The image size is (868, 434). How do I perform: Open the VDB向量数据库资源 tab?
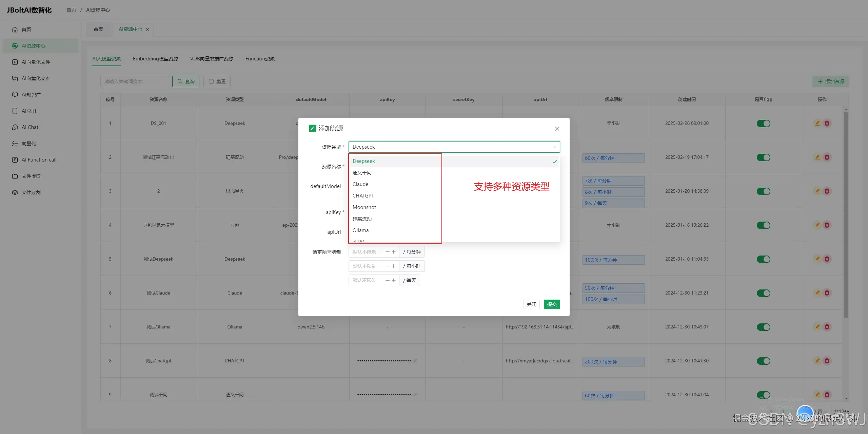tap(212, 59)
